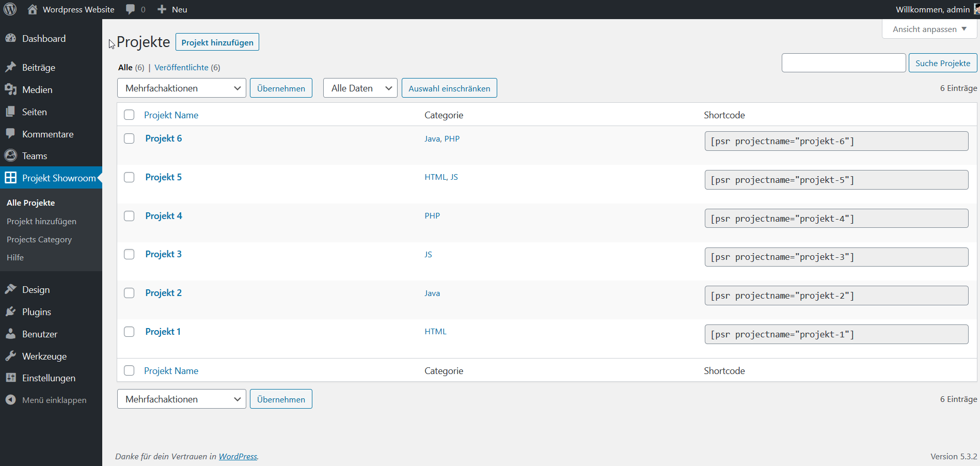Filter by the Java category in Projekt 2 row
The width and height of the screenshot is (980, 466).
click(x=432, y=293)
